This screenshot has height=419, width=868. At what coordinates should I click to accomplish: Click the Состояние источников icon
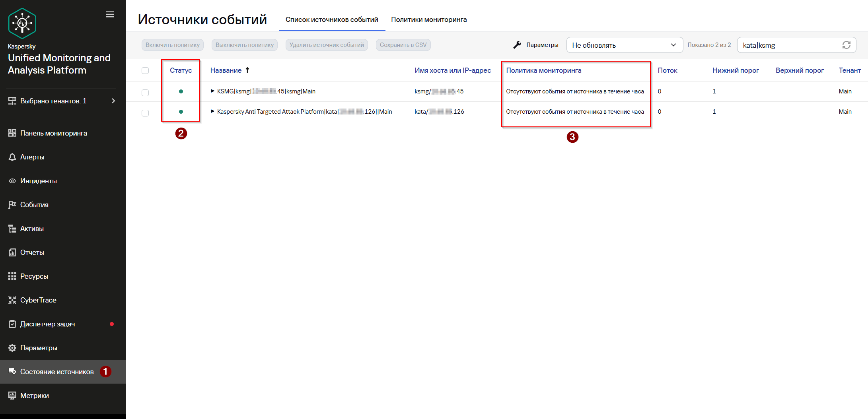12,371
